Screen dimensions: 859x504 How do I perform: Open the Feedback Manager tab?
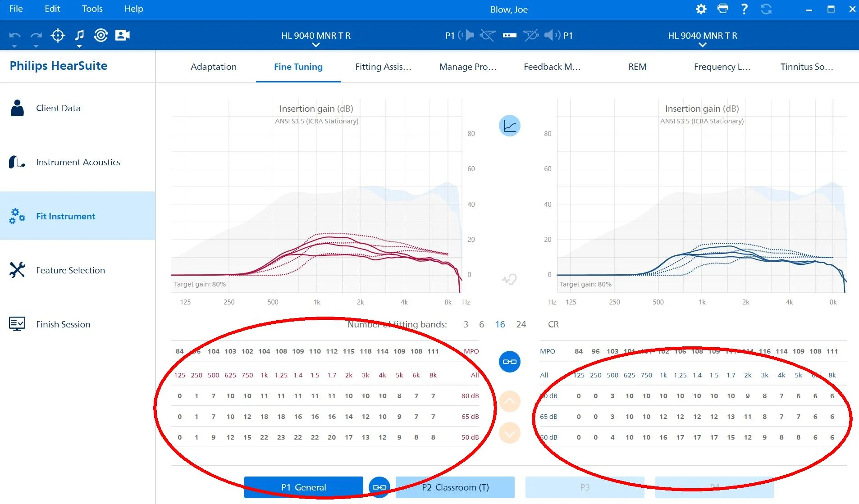coord(552,67)
